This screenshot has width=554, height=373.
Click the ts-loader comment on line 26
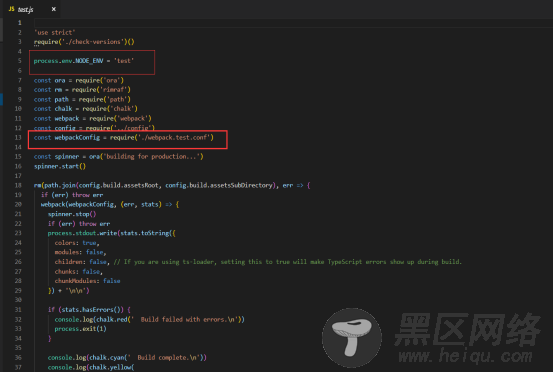[288, 262]
